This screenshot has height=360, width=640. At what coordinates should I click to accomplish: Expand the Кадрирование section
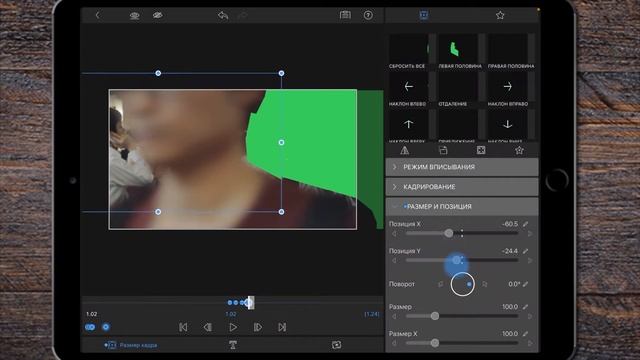pos(462,187)
